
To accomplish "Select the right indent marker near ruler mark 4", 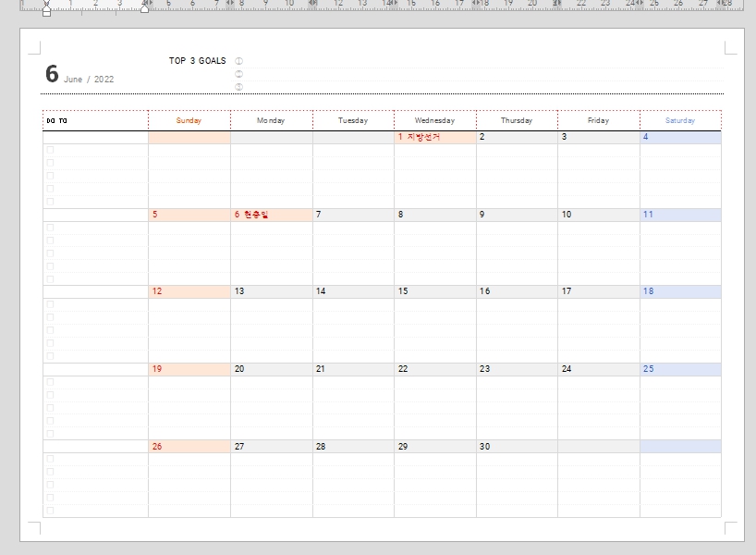I will (x=144, y=9).
